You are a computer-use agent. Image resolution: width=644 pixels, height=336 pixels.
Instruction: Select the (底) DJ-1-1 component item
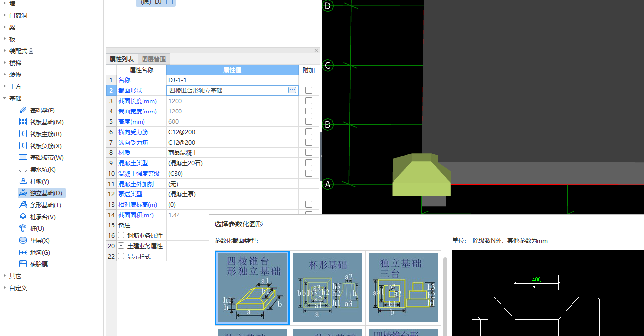click(156, 2)
